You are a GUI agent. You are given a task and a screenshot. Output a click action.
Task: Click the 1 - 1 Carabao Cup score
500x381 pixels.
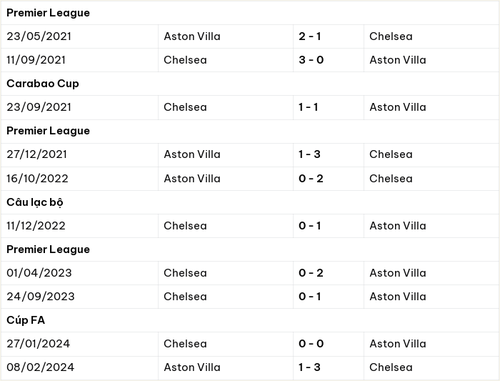coord(308,107)
